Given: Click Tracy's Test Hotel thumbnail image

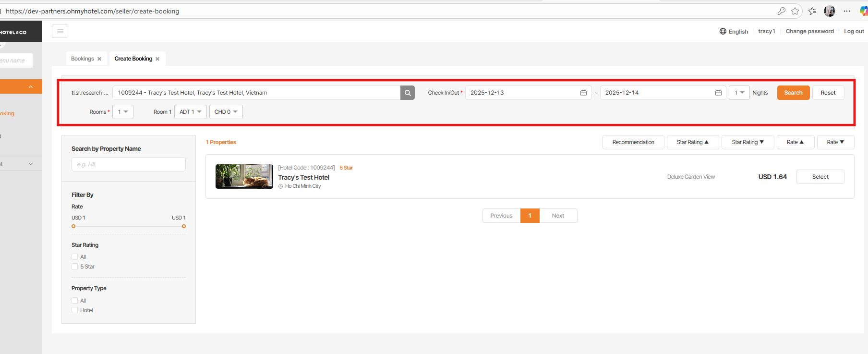Looking at the screenshot, I should tap(244, 176).
